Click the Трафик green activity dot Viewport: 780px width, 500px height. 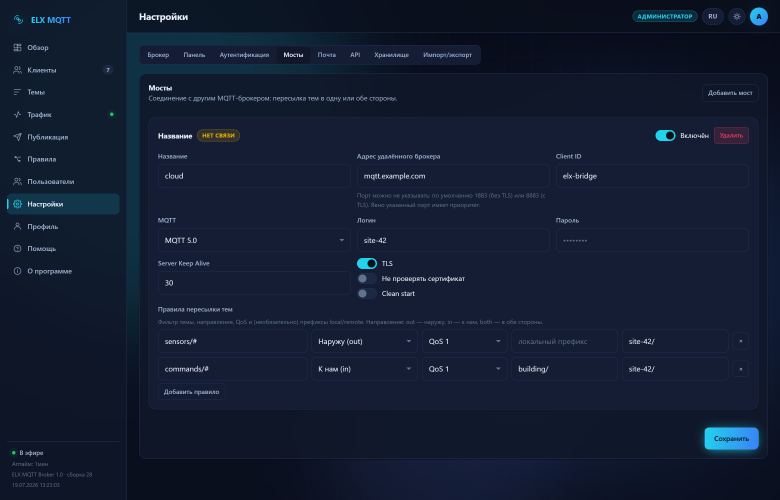tap(111, 114)
